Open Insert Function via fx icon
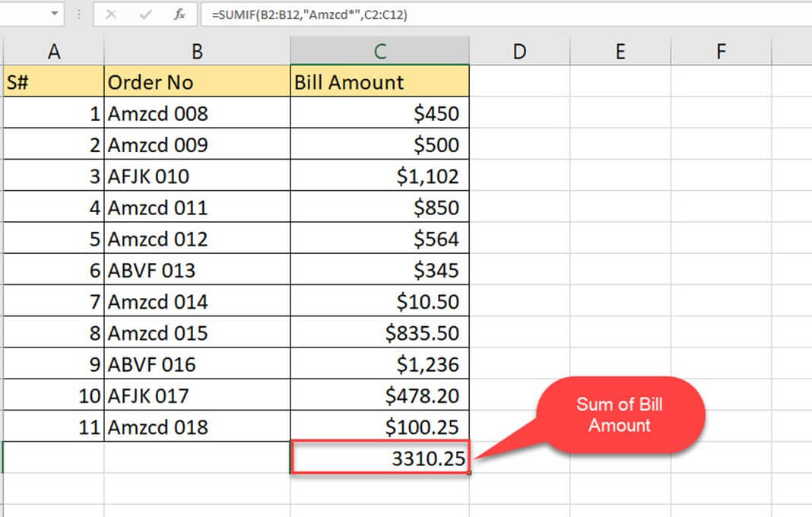The width and height of the screenshot is (812, 517). [179, 14]
